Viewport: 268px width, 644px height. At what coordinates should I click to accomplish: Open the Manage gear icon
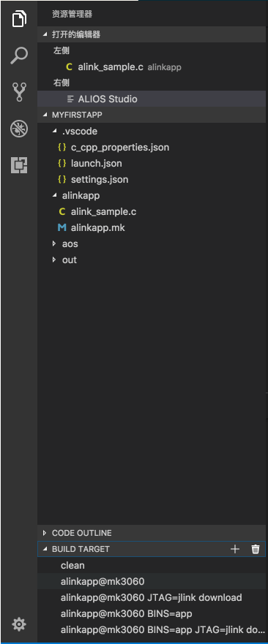(19, 624)
